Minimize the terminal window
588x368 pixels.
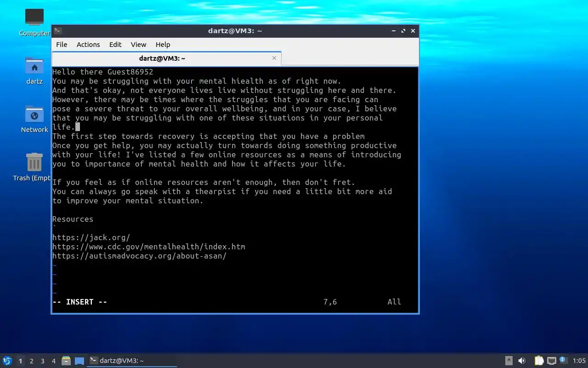[394, 31]
